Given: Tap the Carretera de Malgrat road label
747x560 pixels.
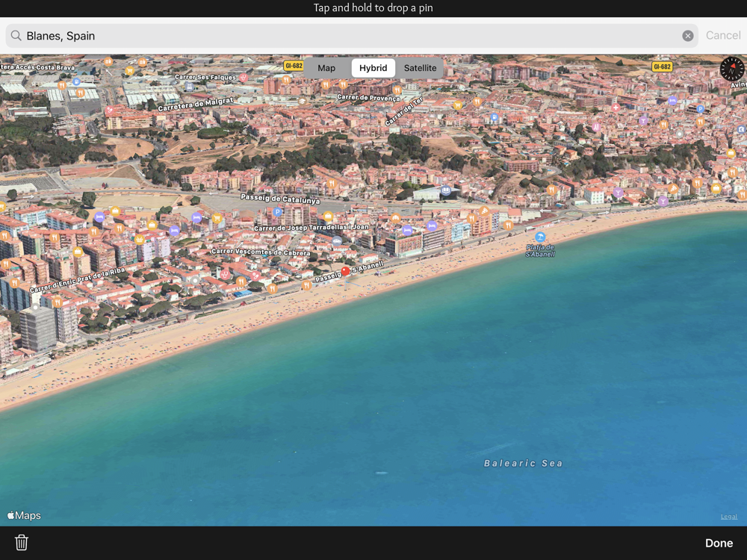Looking at the screenshot, I should [x=196, y=105].
